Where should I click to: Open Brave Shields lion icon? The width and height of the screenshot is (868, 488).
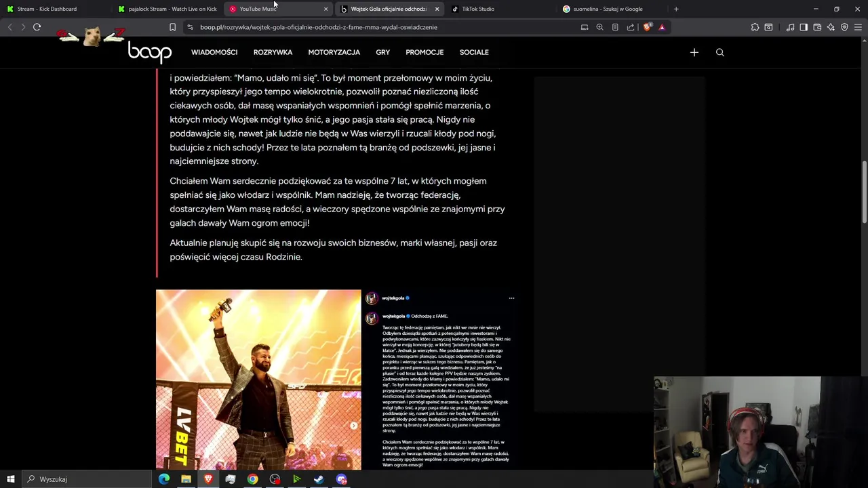tap(648, 27)
